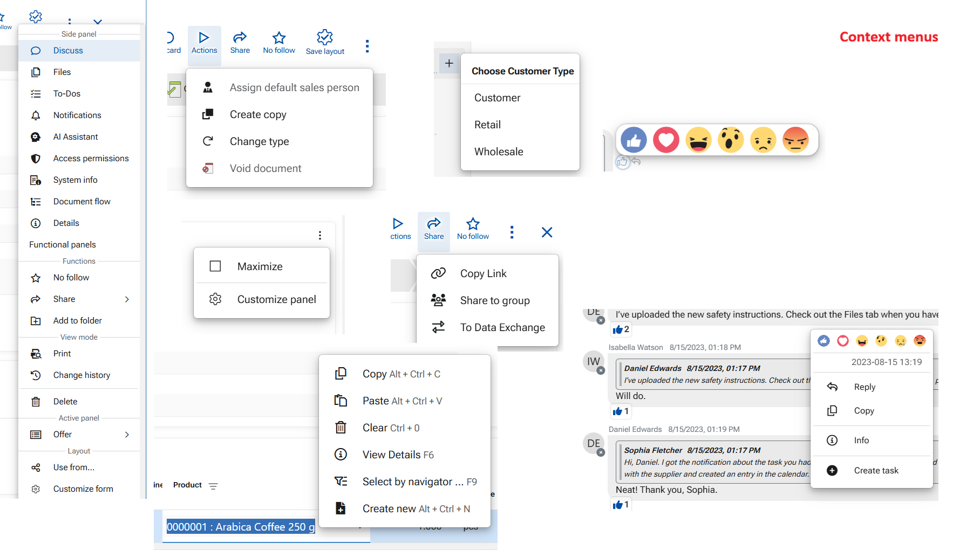The width and height of the screenshot is (980, 557).
Task: Select Change type in the Actions menu
Action: [x=280, y=141]
